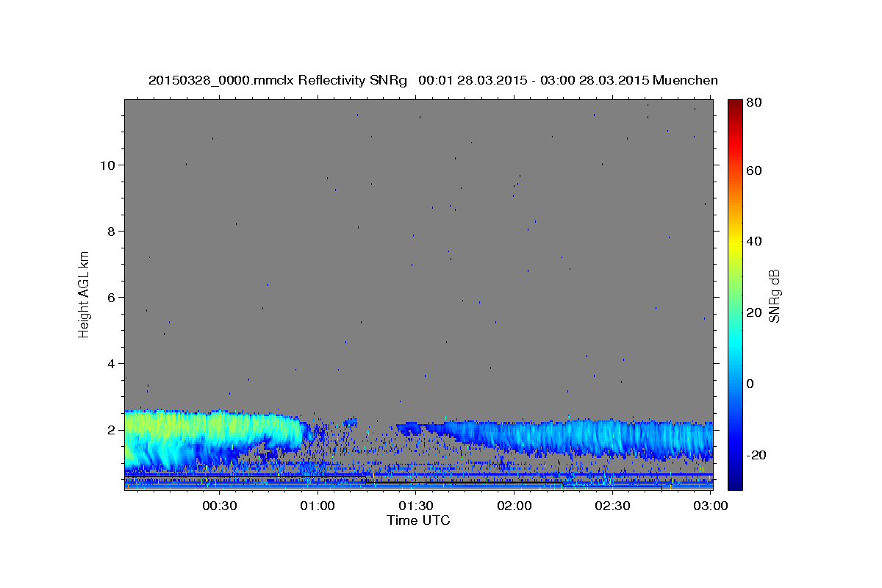Click the height axis value '2'
The width and height of the screenshot is (882, 588).
pos(110,430)
